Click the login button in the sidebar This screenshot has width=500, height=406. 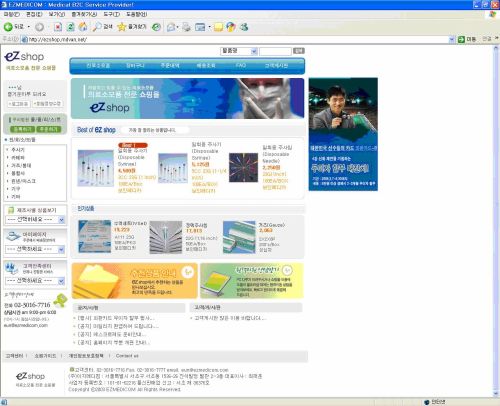[19, 104]
